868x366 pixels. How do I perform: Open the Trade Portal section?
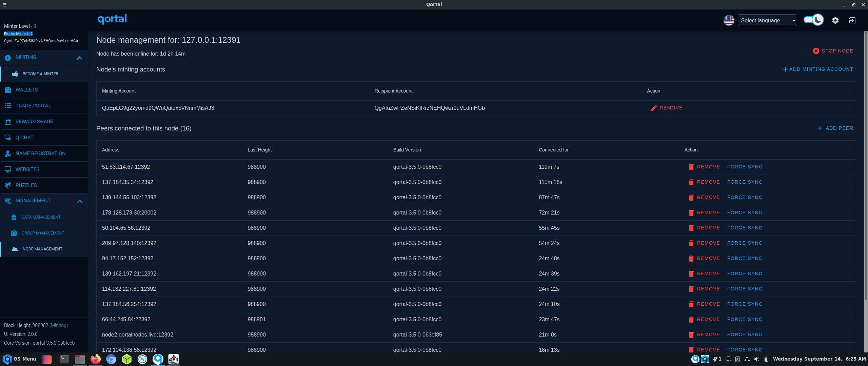[44, 106]
